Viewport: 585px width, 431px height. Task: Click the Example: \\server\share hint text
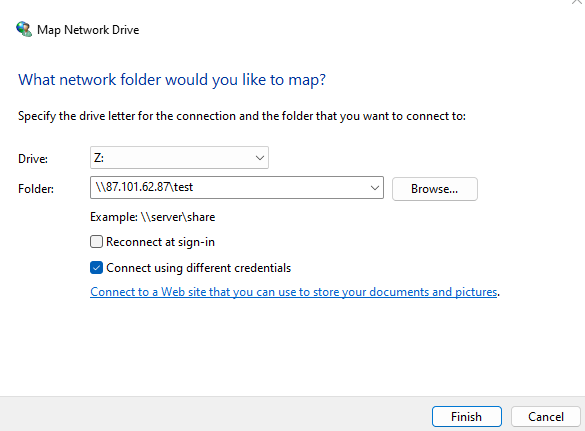click(x=153, y=217)
